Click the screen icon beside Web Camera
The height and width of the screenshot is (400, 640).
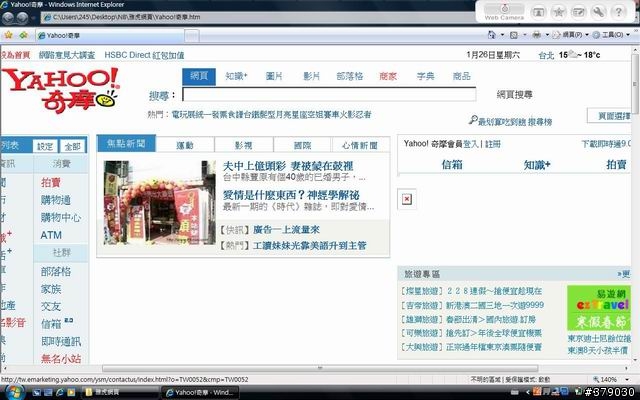[538, 12]
